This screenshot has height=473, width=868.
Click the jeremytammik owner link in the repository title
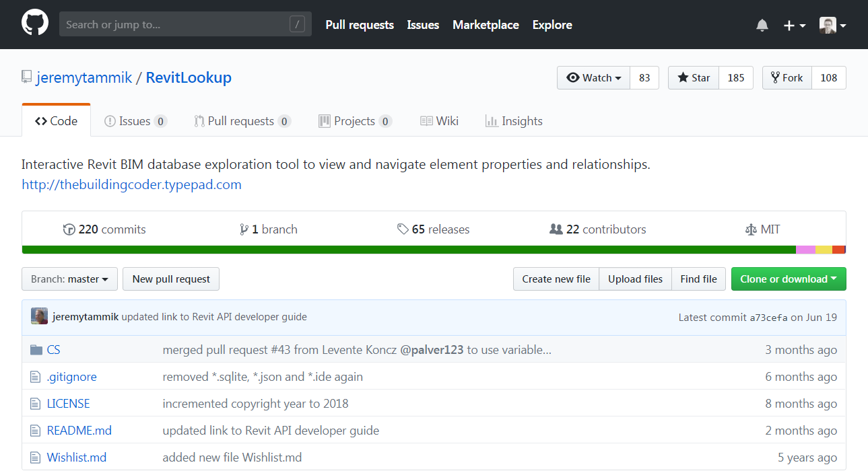[84, 77]
